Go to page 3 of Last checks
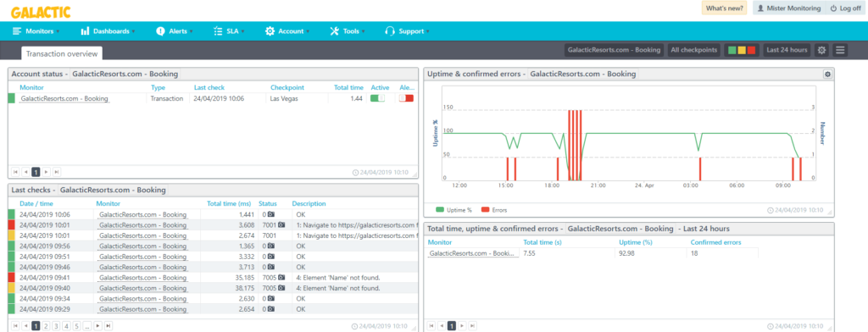The image size is (868, 332). point(56,326)
